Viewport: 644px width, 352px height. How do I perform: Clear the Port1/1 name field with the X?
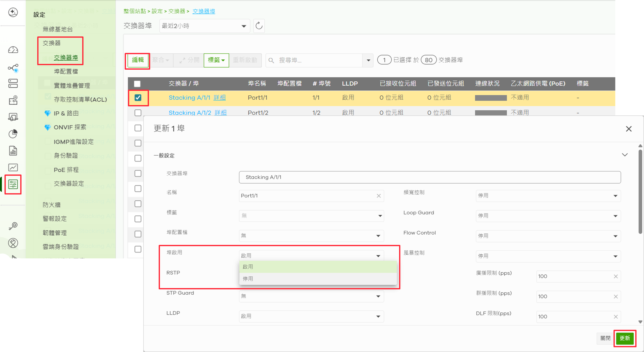point(379,196)
